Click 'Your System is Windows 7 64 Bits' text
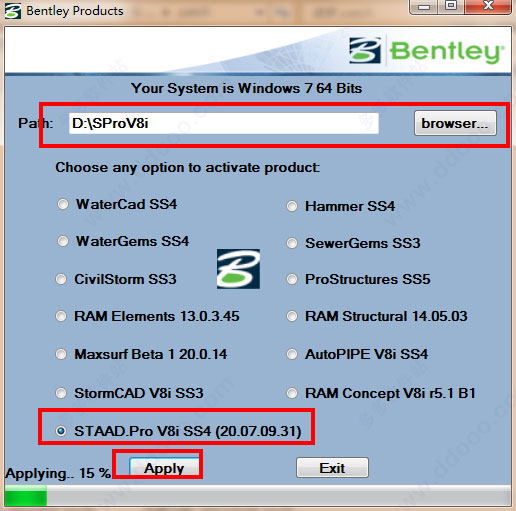Screen dimensions: 516x511 pyautogui.click(x=247, y=88)
